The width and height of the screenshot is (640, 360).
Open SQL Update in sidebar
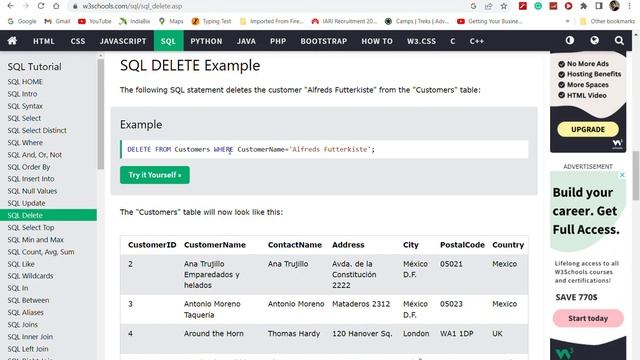pos(26,203)
